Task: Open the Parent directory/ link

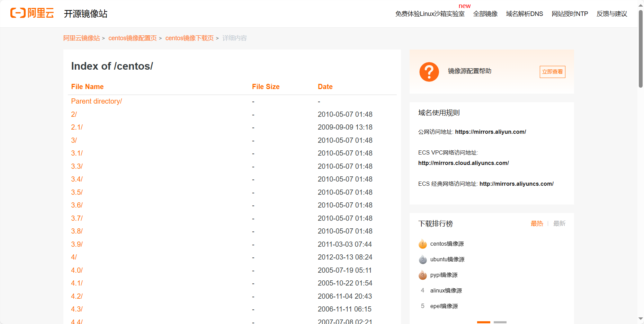Action: (x=97, y=101)
